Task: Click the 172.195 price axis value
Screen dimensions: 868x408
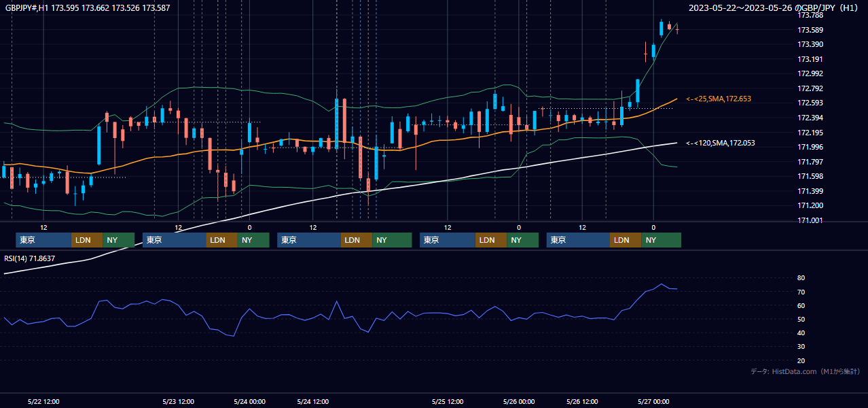Action: click(x=810, y=133)
